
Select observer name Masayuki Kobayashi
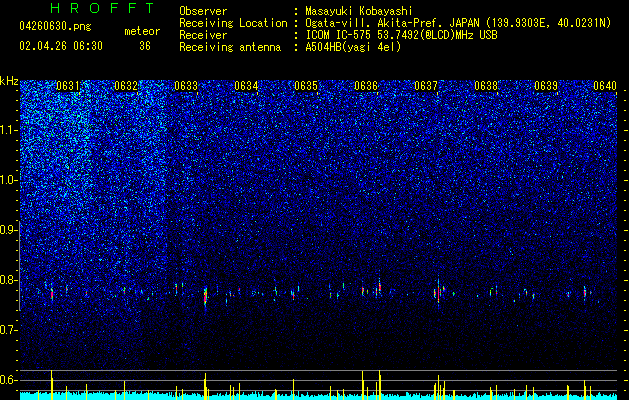[x=359, y=11]
